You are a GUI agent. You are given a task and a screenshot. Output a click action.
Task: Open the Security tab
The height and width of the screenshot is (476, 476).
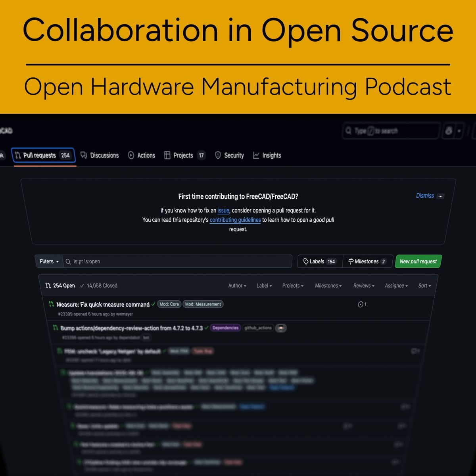(229, 155)
